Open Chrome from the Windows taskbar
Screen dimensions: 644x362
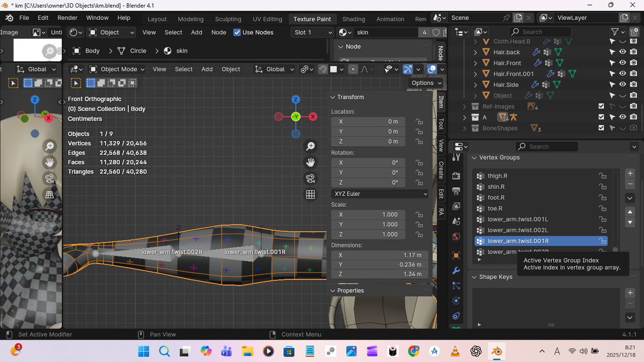coord(414,351)
